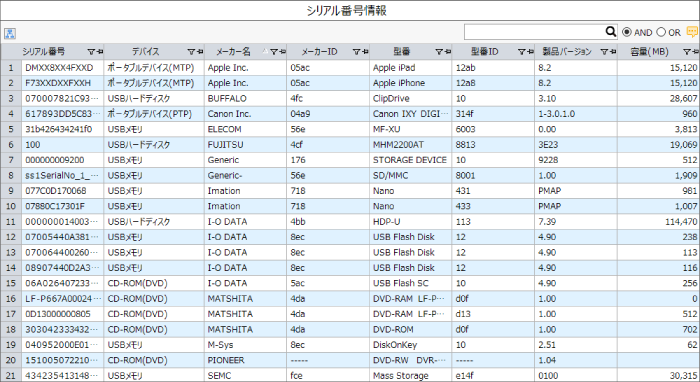Screen dimensions: 700x382
Task: Click the ClipDrive model cell
Action: pos(411,99)
